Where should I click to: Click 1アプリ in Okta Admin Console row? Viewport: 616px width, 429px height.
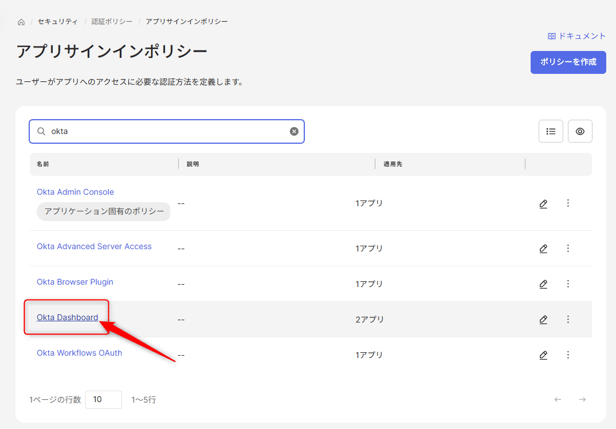pyautogui.click(x=369, y=203)
